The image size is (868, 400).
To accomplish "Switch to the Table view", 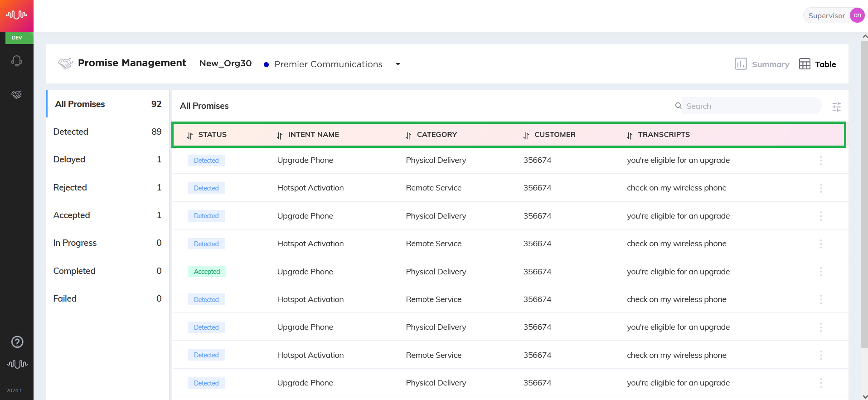I will pos(818,64).
